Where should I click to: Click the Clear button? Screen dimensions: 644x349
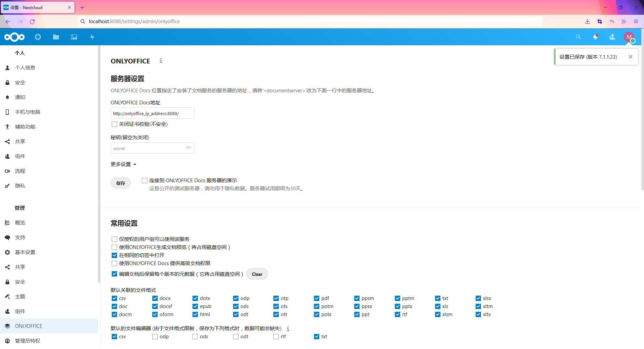coord(257,274)
